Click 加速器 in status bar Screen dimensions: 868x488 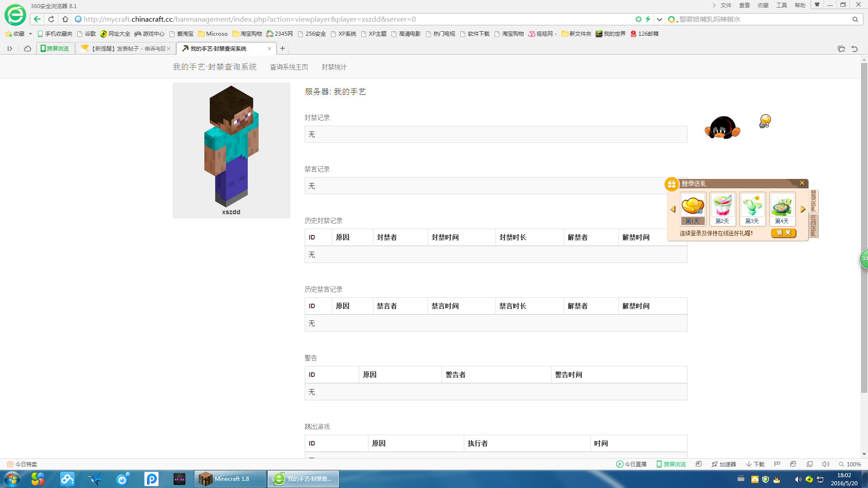(724, 464)
